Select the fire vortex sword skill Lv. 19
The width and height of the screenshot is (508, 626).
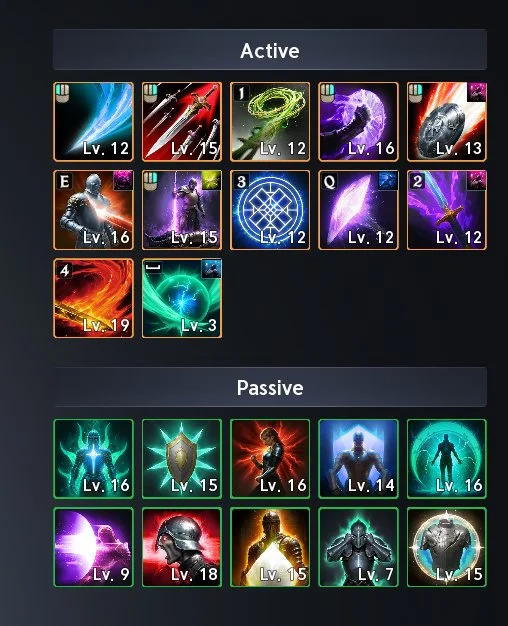(93, 298)
